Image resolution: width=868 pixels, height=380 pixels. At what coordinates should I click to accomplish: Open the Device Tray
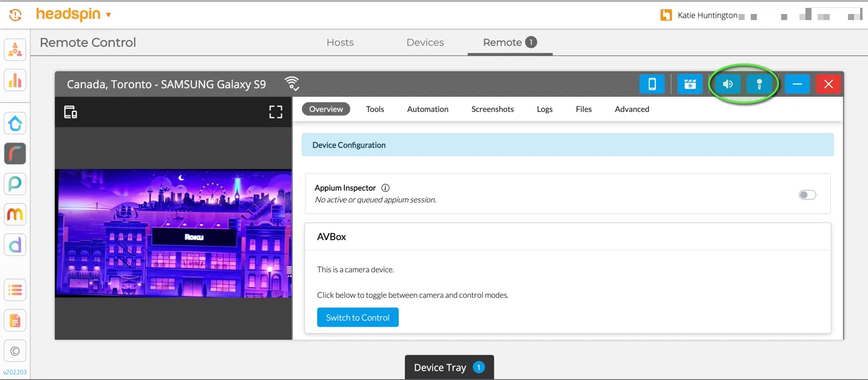tap(449, 367)
